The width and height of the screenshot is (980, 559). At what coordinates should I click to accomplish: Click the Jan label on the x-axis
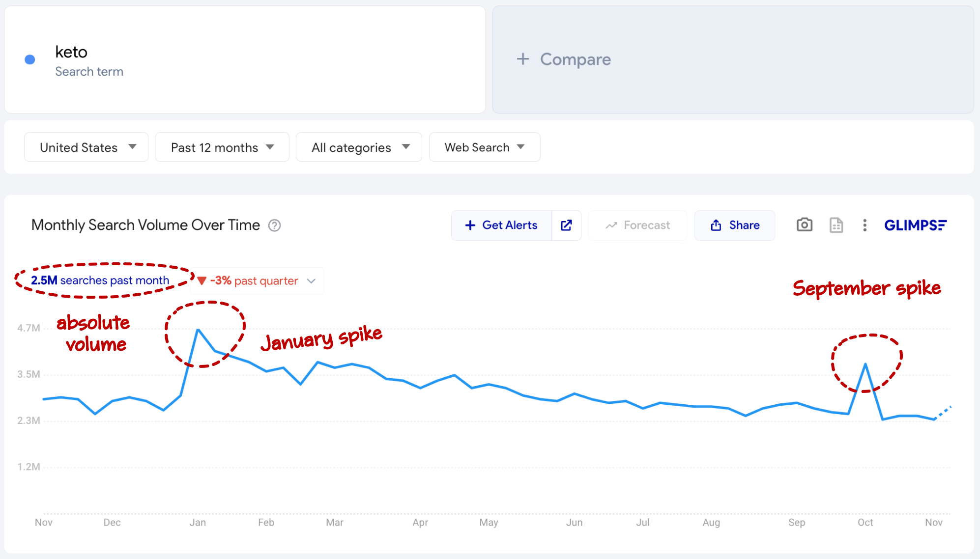(198, 523)
